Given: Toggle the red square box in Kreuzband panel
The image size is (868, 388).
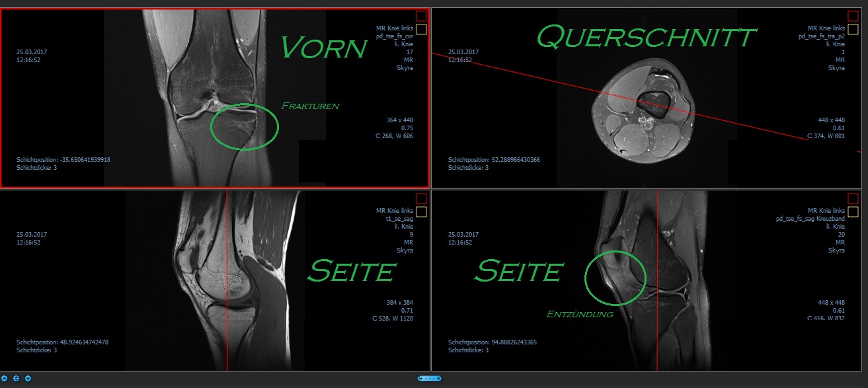Looking at the screenshot, I should [853, 198].
